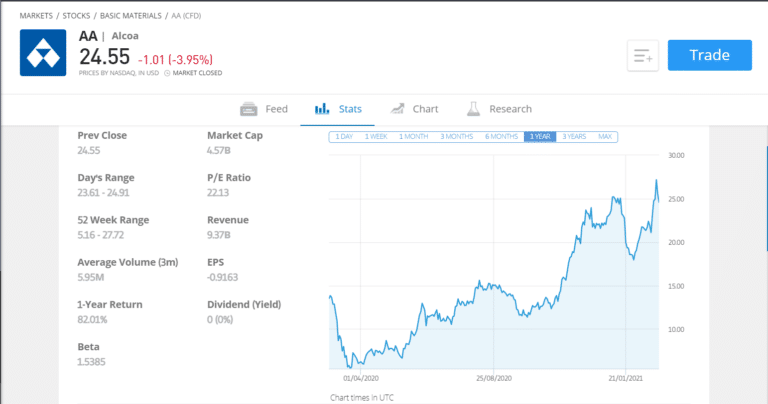The image size is (768, 404).
Task: Click the 30.00 price axis label
Action: point(676,156)
